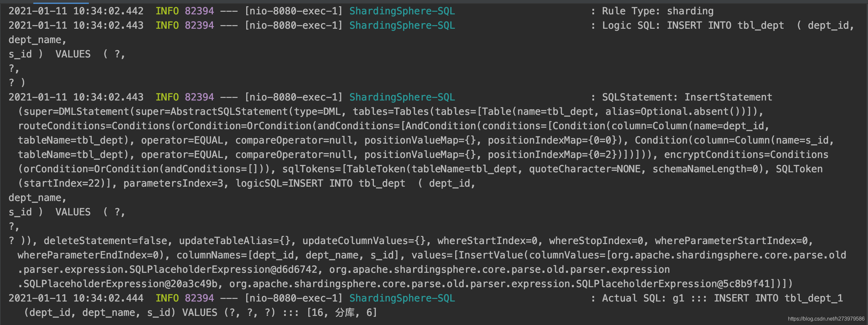Click 'whereParameterEndIndex=0' text
Viewport: 868px width, 325px height.
pos(88,255)
